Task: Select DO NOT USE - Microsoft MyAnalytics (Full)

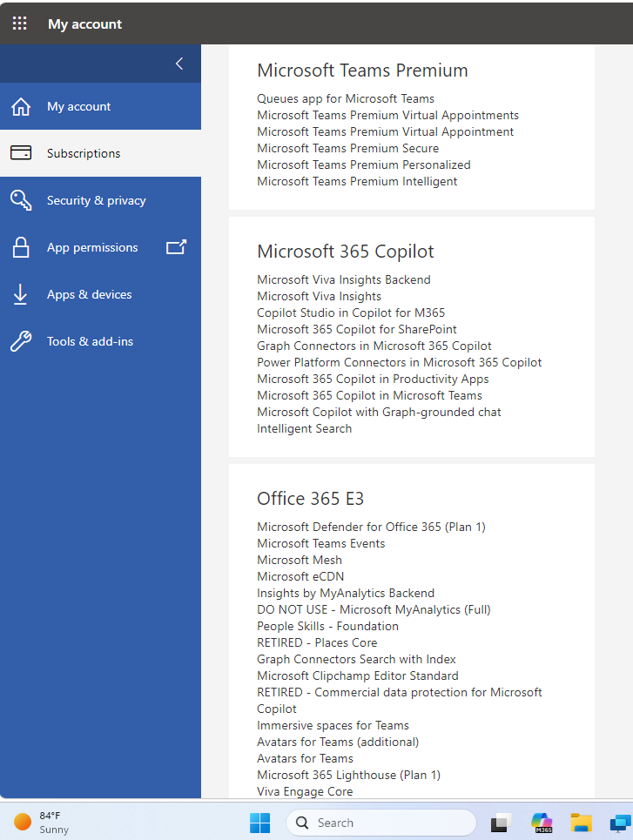Action: (374, 610)
